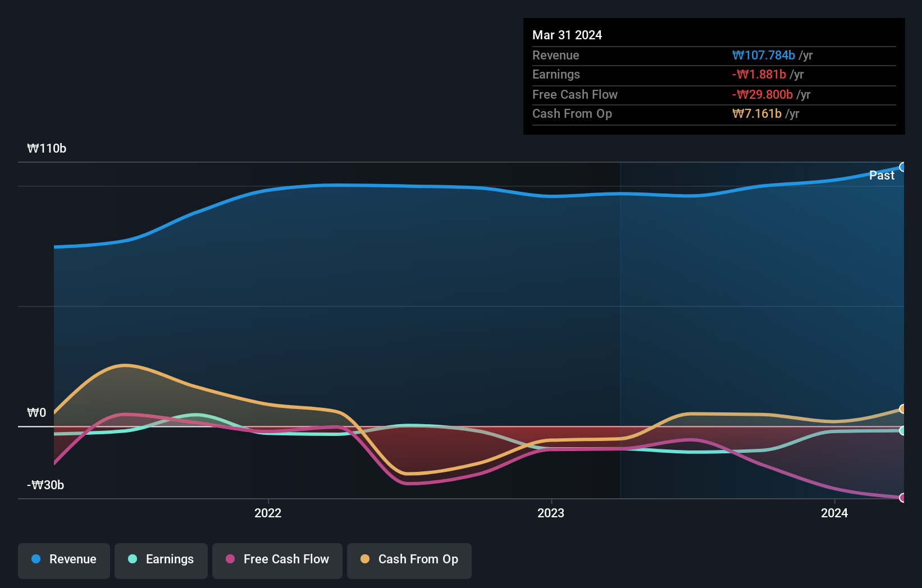922x588 pixels.
Task: Toggle the Free Cash Flow legend button
Action: (277, 561)
